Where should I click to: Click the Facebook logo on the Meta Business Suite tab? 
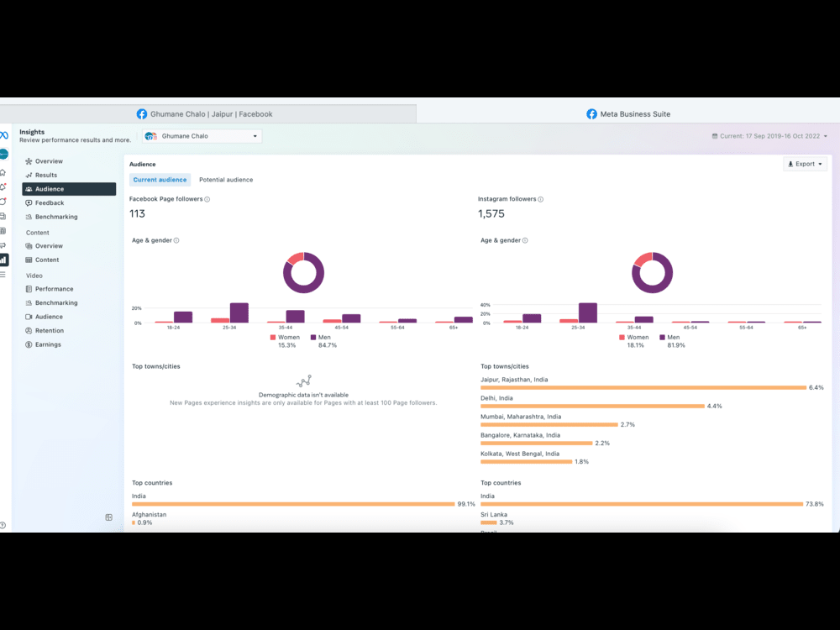pos(591,114)
